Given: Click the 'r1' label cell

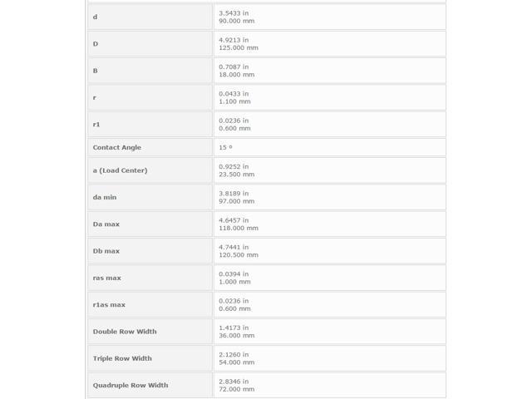Looking at the screenshot, I should pos(150,125).
